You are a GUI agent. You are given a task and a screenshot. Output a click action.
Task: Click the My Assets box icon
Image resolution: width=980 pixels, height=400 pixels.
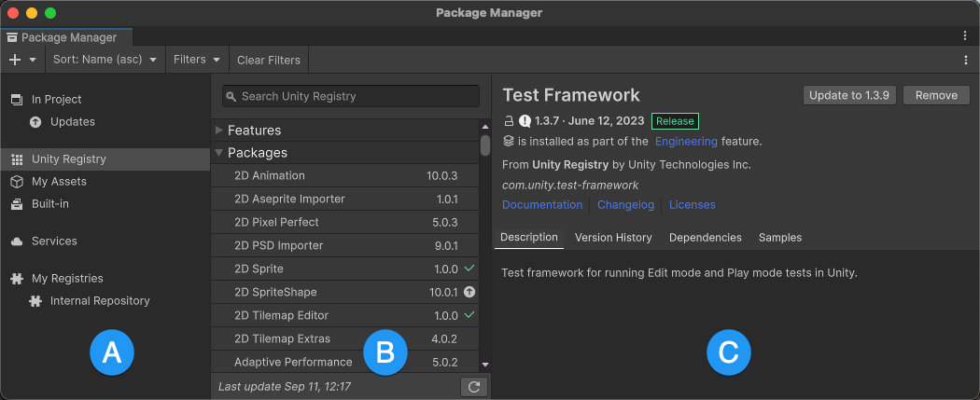click(17, 182)
